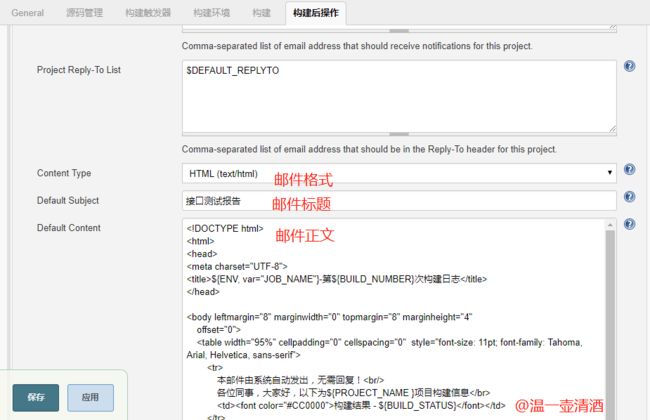Click the Default Content label

(x=68, y=228)
